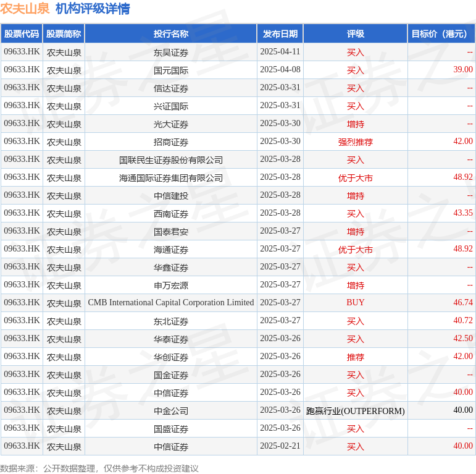Click the date 2025-02-21
Image resolution: width=476 pixels, height=474 pixels.
(x=280, y=446)
